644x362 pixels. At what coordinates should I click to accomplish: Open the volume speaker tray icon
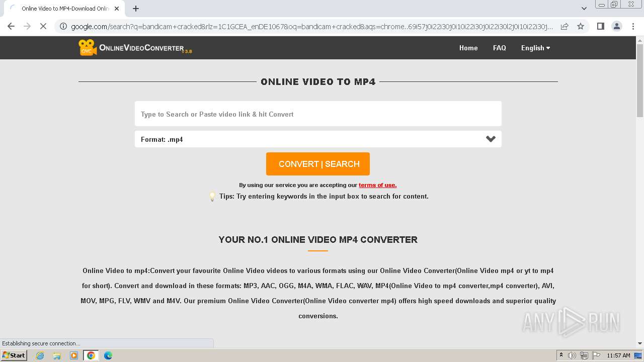[x=572, y=355]
